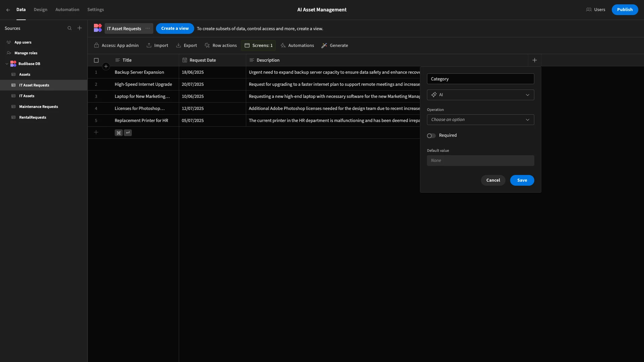Click the 'Urgent need to expand backup' description
Viewport: 644px width, 362px height.
click(333, 72)
